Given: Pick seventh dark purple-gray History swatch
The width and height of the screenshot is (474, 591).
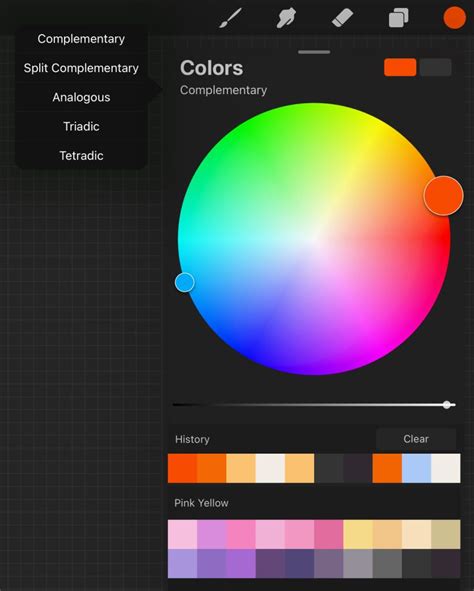Looking at the screenshot, I should point(358,468).
